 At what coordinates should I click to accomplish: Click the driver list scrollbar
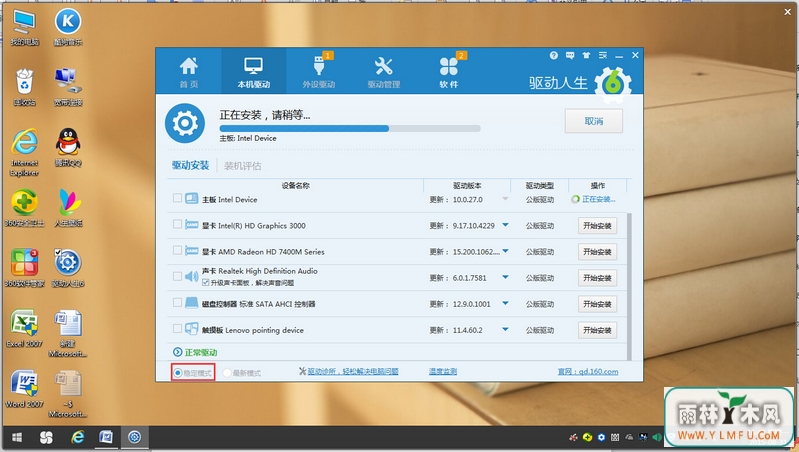(629, 286)
